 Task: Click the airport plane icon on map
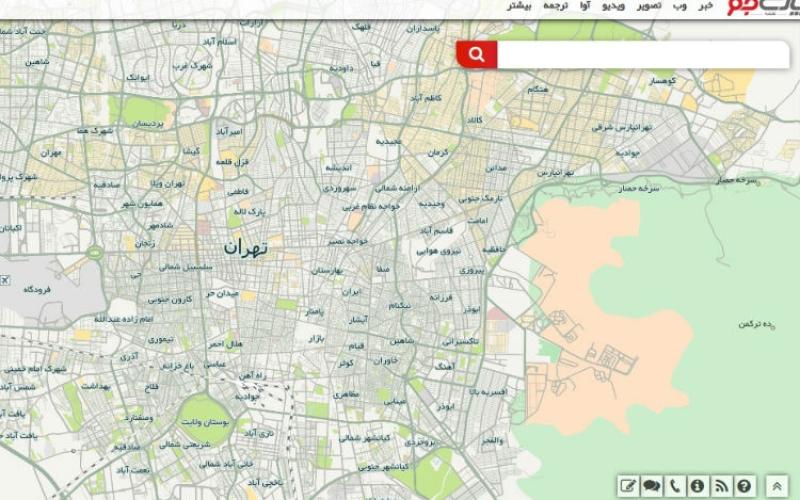pos(6,280)
